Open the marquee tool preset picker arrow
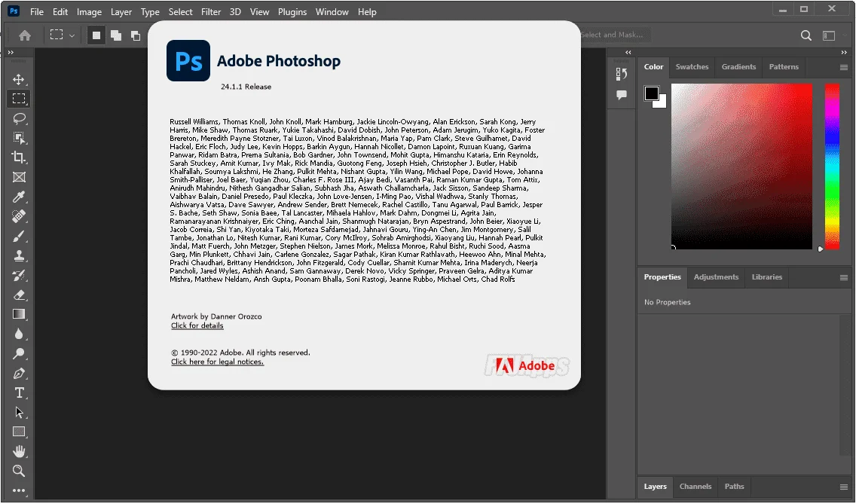 point(72,35)
